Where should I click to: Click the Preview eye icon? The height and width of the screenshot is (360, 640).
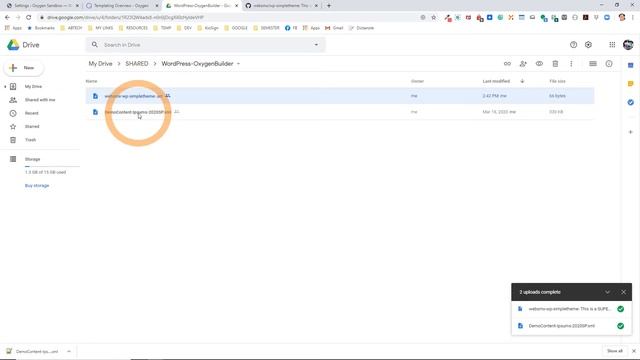[x=539, y=64]
